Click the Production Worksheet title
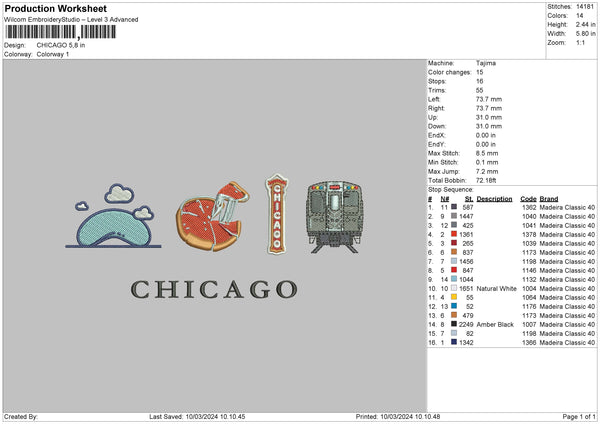 click(x=56, y=8)
